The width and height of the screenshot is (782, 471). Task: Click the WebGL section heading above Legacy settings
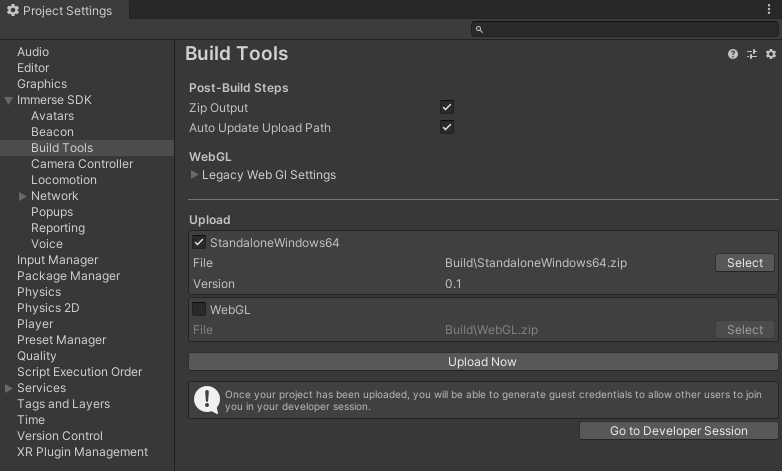[210, 157]
